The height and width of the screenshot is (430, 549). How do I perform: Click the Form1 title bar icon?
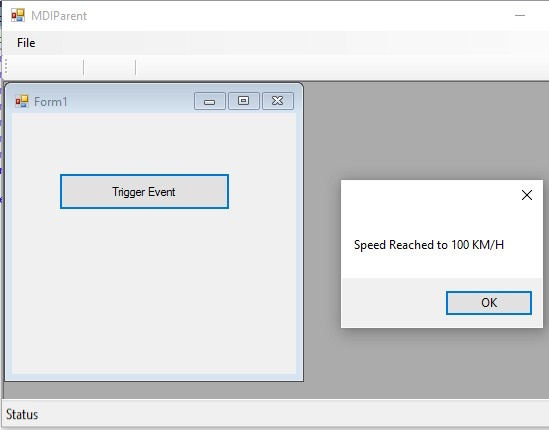click(22, 102)
